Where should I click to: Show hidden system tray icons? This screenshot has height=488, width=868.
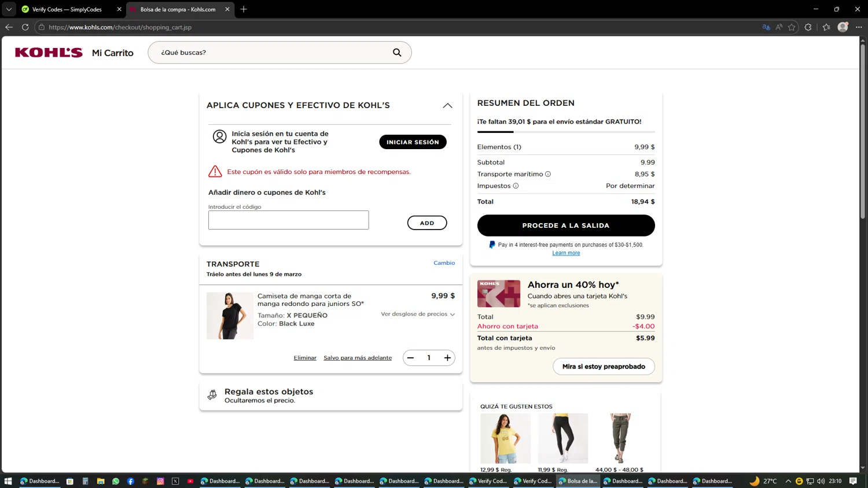point(788,481)
